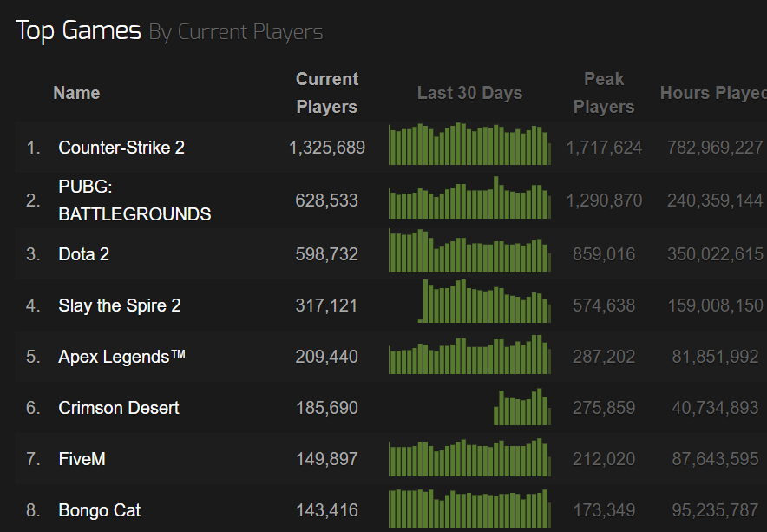Click Dota 2's 30-day bar chart
Screen dimensions: 767x532
(x=469, y=250)
